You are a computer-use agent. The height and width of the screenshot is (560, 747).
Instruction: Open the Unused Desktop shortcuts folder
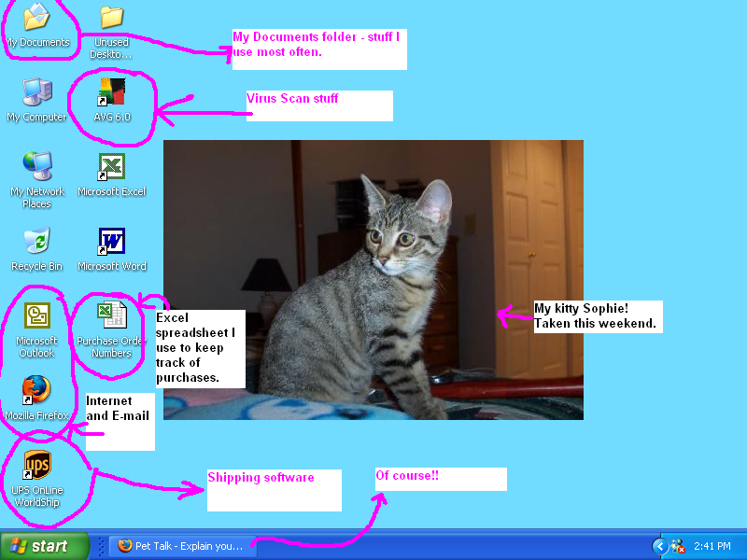pyautogui.click(x=111, y=32)
